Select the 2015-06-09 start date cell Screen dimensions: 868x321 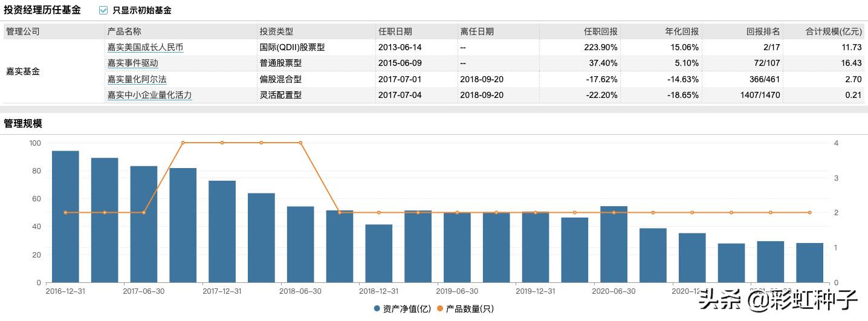pos(400,63)
